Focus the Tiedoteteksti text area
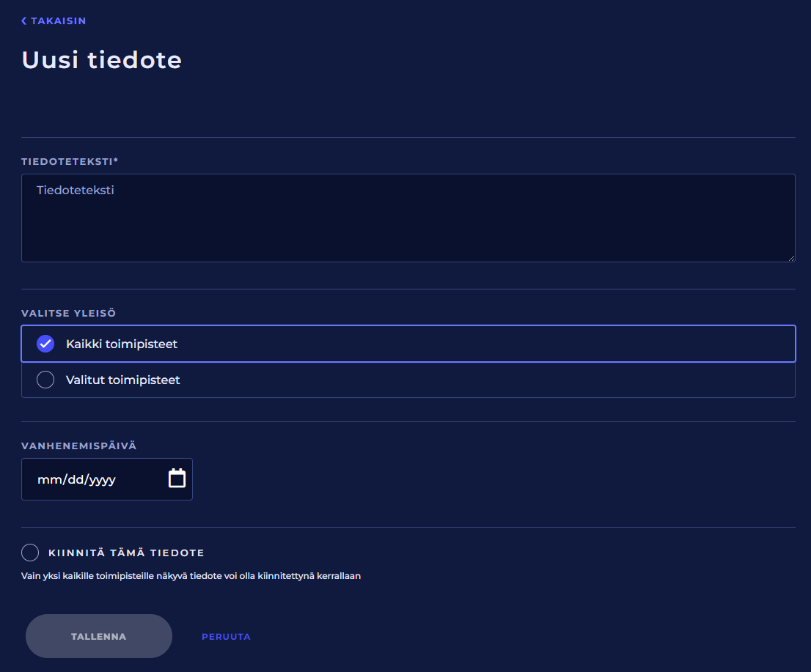The width and height of the screenshot is (811, 672). point(408,218)
